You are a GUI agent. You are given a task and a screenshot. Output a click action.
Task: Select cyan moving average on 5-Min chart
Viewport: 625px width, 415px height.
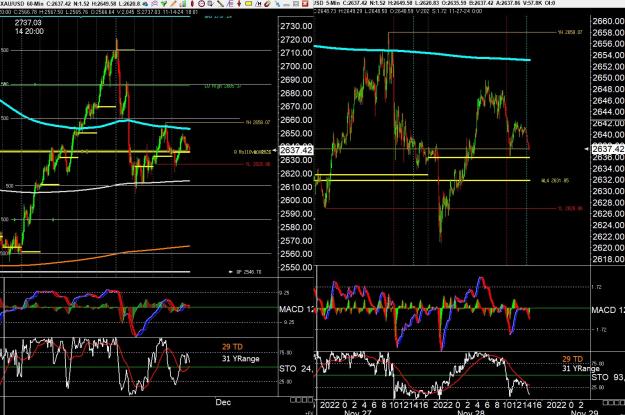point(423,52)
